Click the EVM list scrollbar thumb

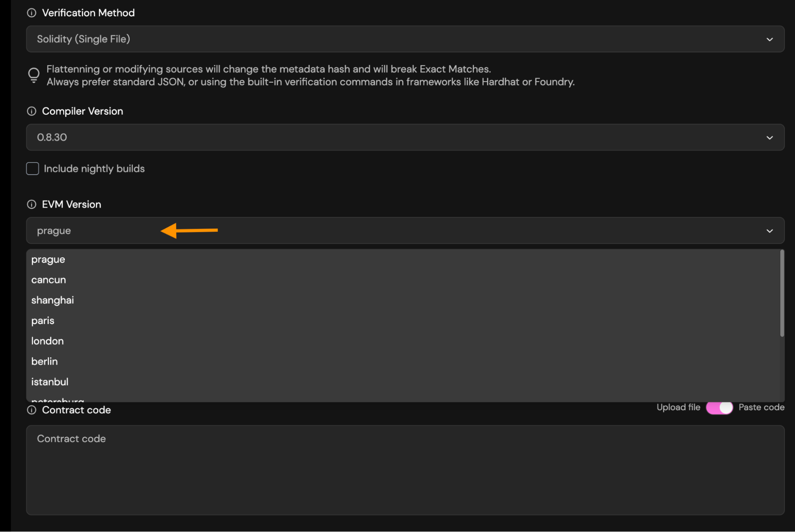pos(782,293)
